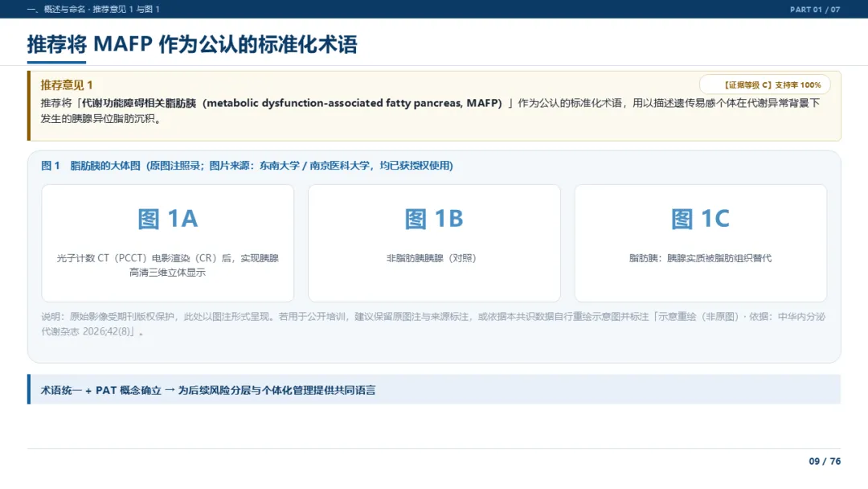Click the PCCT caption under 图 1A
Viewport: 868px width, 489px height.
click(x=168, y=265)
